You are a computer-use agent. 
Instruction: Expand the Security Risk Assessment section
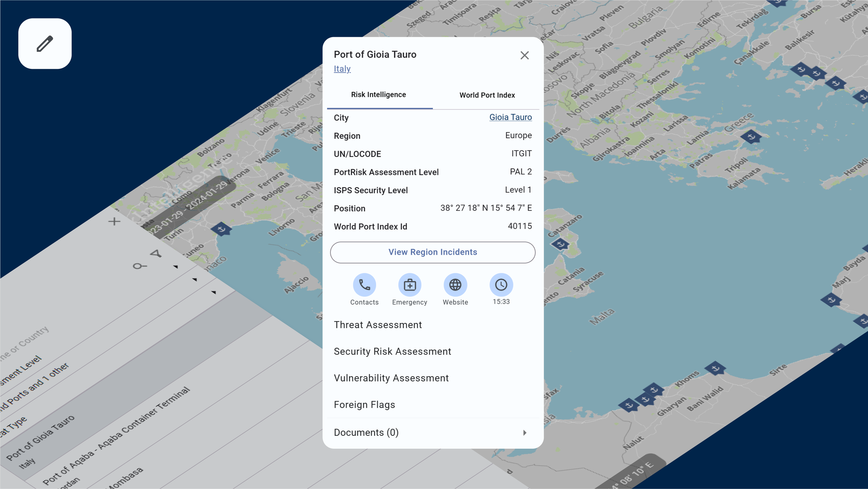(392, 351)
